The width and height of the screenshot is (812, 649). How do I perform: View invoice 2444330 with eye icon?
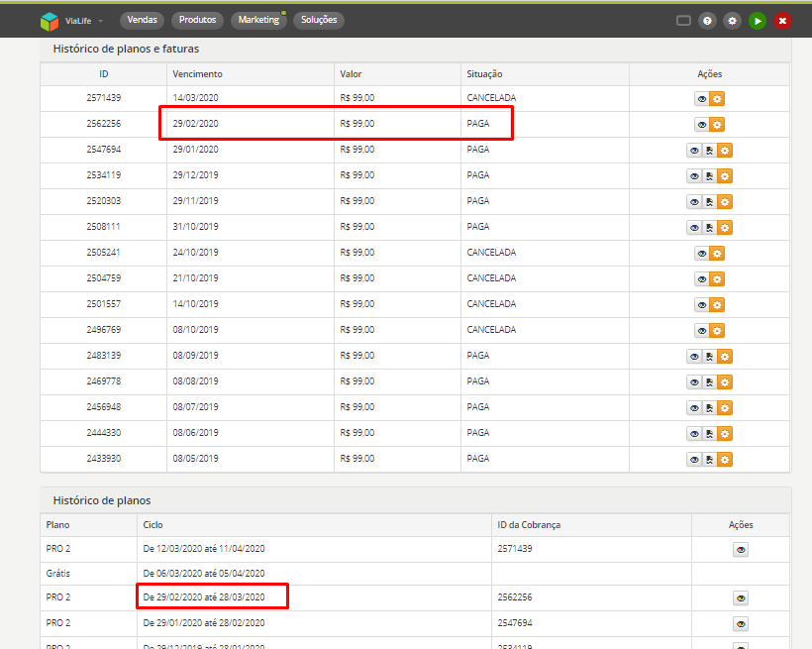click(694, 434)
